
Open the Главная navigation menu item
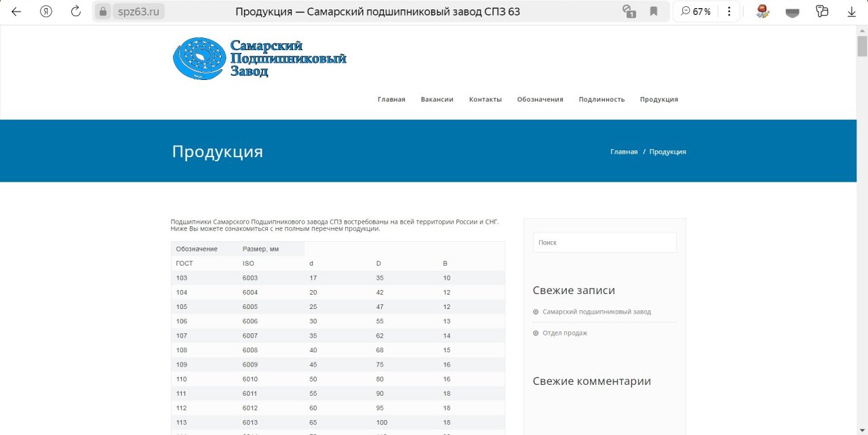pyautogui.click(x=391, y=100)
